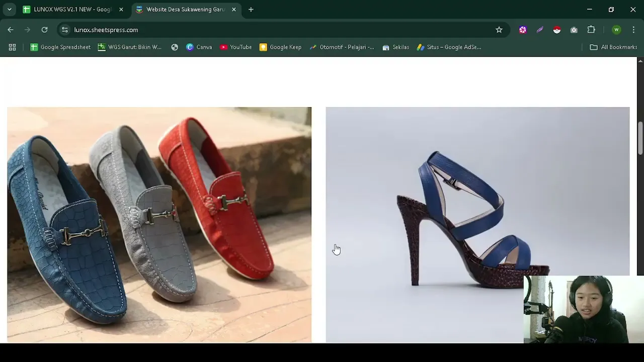This screenshot has width=644, height=362.
Task: Restore down the Chrome window
Action: point(611,10)
